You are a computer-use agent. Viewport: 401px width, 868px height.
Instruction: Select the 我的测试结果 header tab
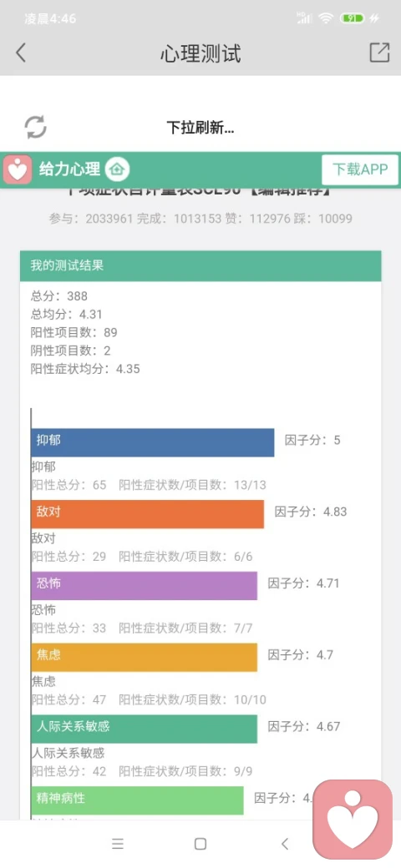(200, 265)
